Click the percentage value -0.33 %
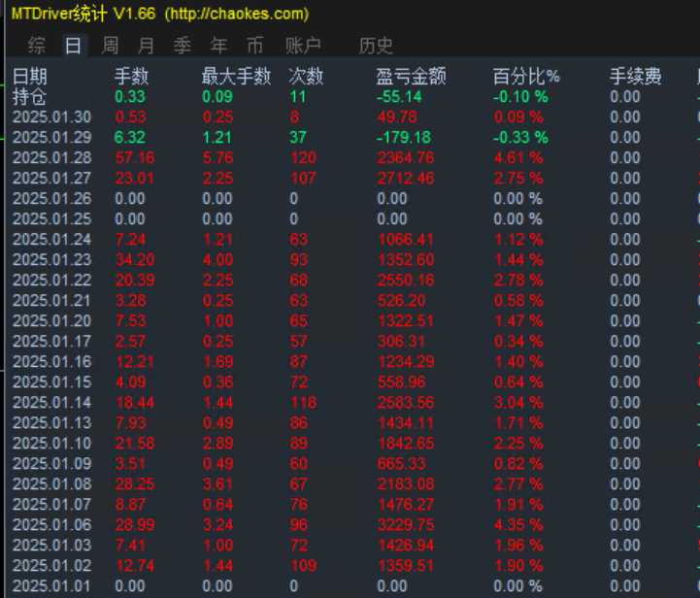Screen dimensions: 700x598 pos(520,138)
